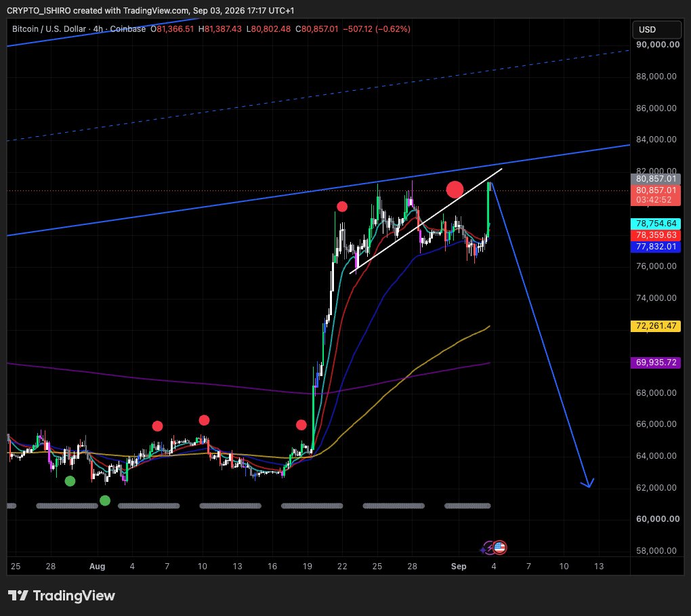691x616 pixels.
Task: Click the 88,000.00 price scale tick
Action: (x=656, y=77)
